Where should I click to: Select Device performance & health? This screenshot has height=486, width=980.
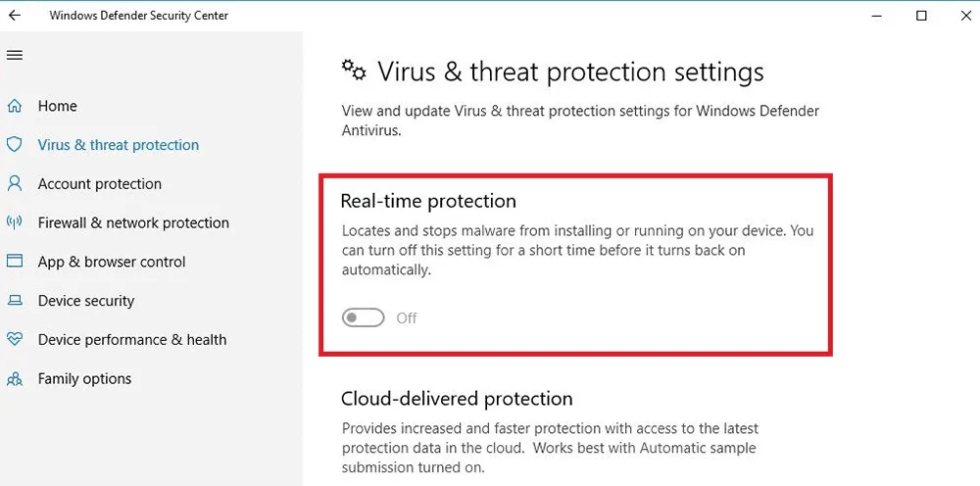(x=132, y=340)
